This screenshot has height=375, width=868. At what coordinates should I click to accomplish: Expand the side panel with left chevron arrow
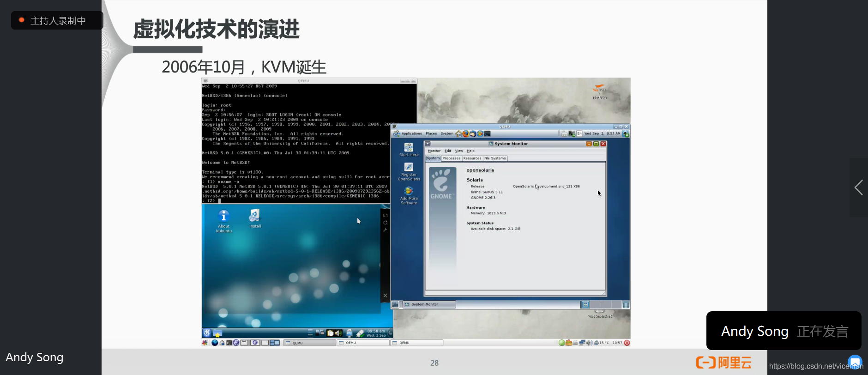859,187
